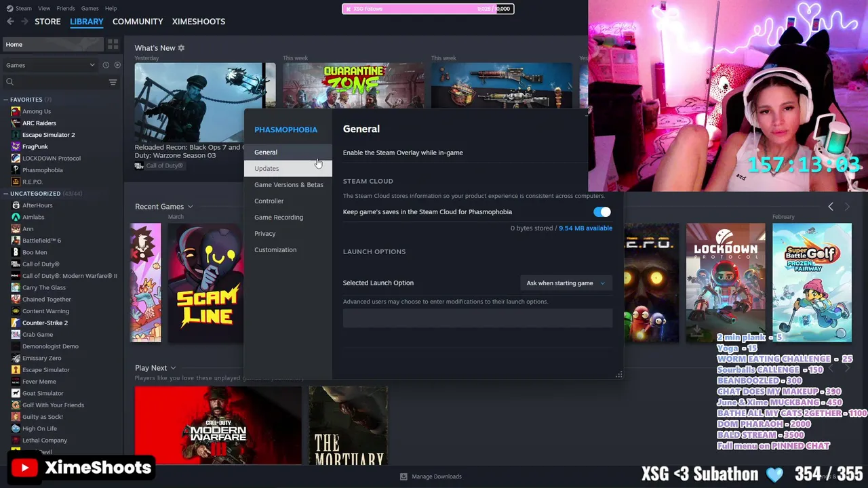Click the Aimlabs game icon
The height and width of the screenshot is (488, 868).
click(x=16, y=217)
